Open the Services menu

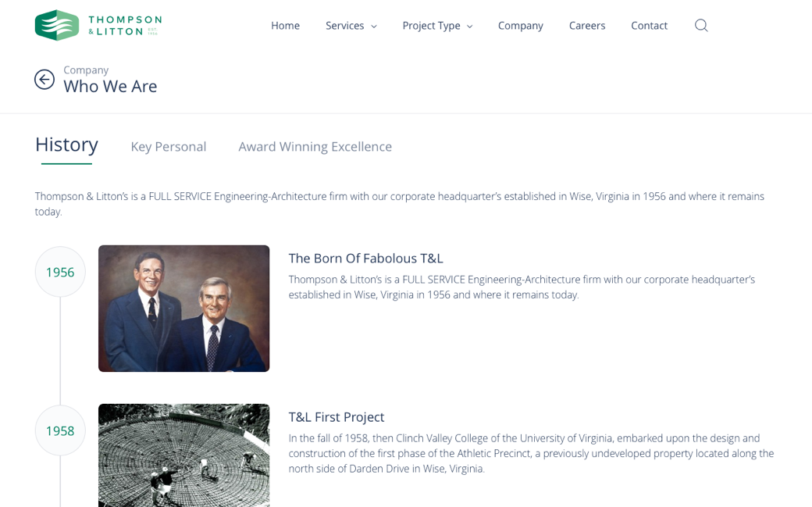[345, 26]
